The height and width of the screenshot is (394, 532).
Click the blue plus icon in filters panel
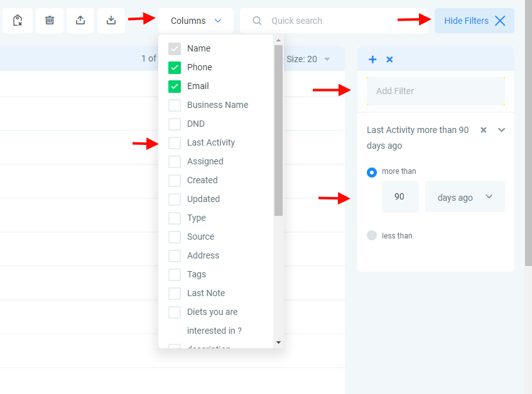(x=372, y=60)
